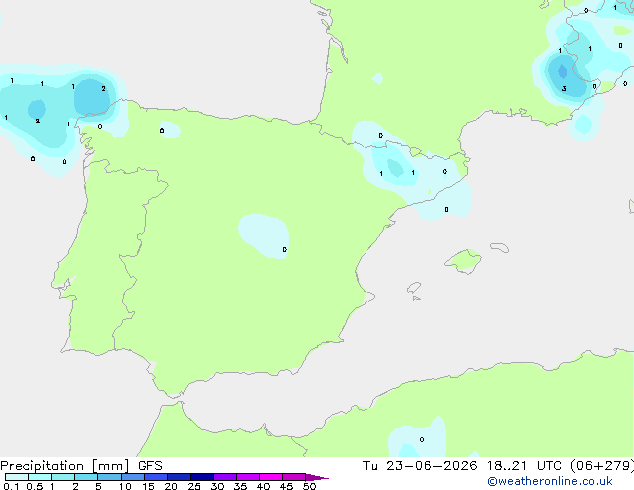The height and width of the screenshot is (490, 634).
Task: Click the Ibiza island outline
Action: [x=414, y=288]
